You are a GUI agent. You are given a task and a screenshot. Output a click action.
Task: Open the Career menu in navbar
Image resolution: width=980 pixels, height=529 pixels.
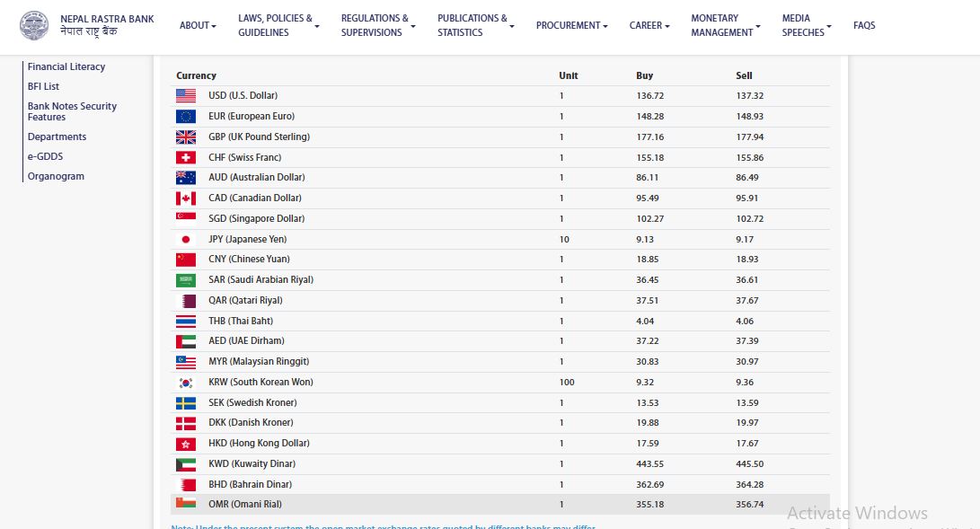click(x=649, y=25)
